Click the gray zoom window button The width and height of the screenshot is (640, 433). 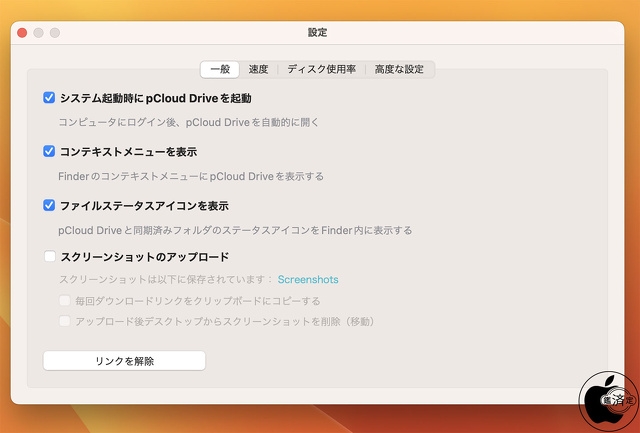click(x=55, y=33)
